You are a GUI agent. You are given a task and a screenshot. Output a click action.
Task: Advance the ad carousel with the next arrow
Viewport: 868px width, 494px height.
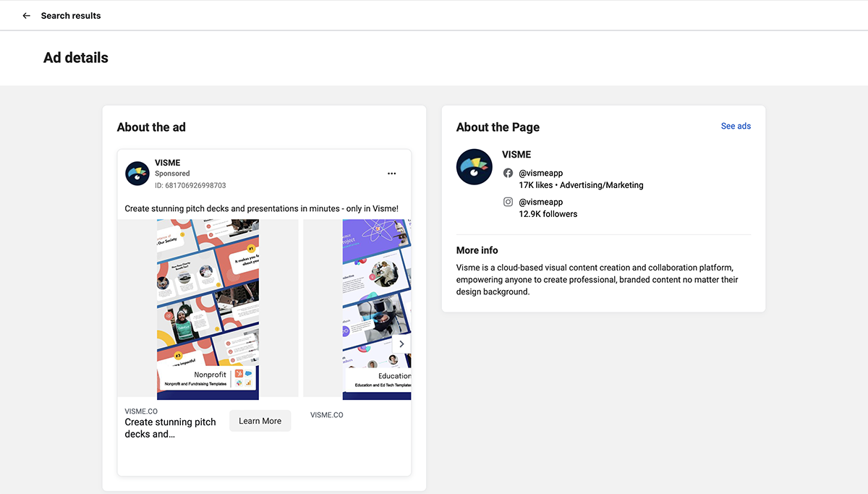tap(401, 344)
